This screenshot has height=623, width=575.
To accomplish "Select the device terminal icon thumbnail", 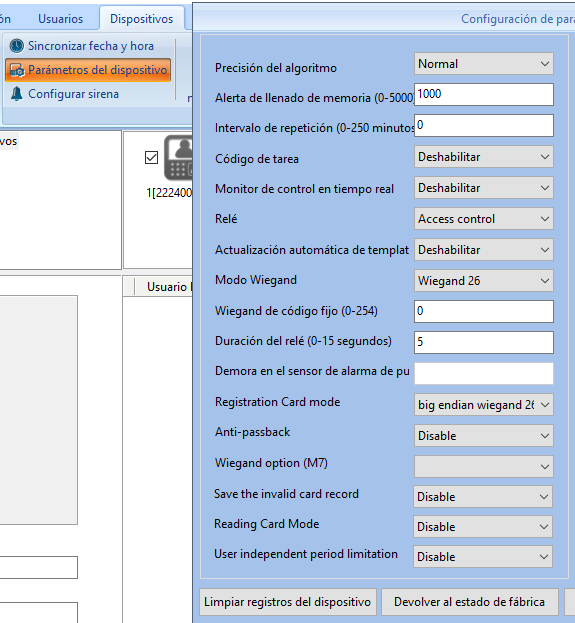I will (x=178, y=158).
